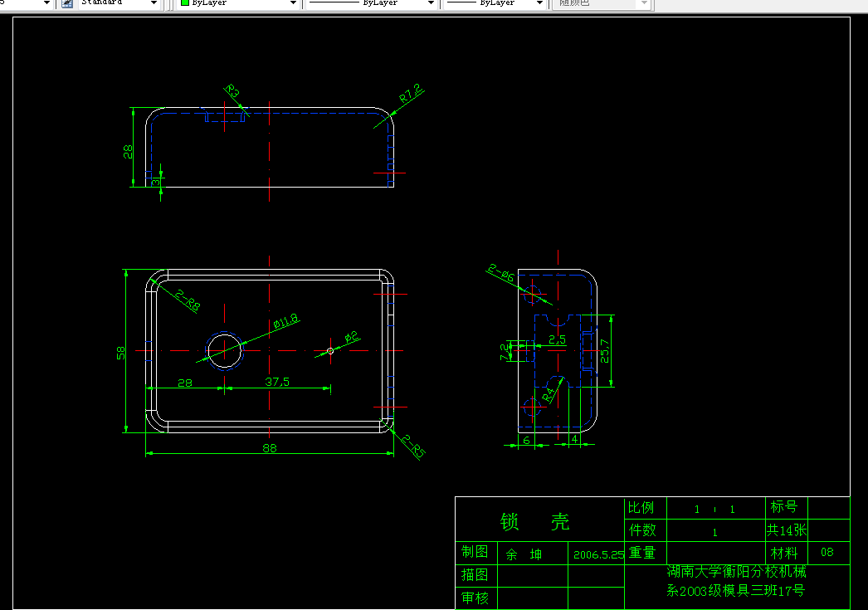This screenshot has height=610, width=868.
Task: Select the ø11.8 diameter label
Action: point(286,320)
